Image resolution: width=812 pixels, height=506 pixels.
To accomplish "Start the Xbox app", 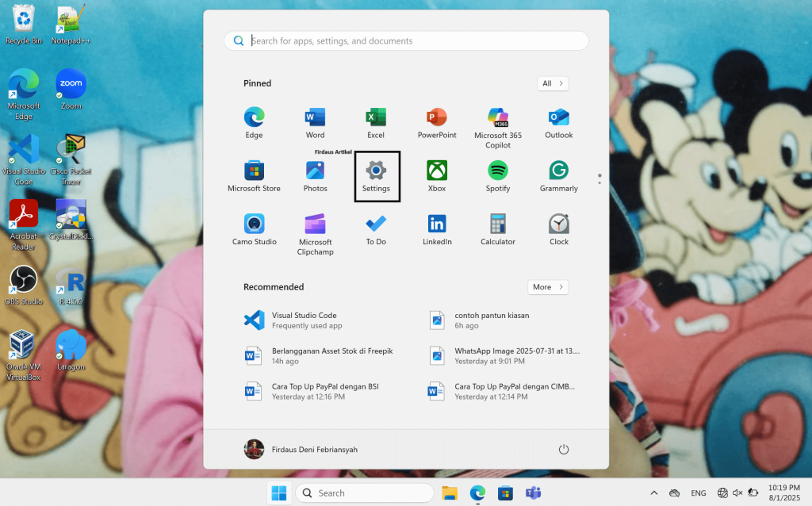I will coord(437,176).
